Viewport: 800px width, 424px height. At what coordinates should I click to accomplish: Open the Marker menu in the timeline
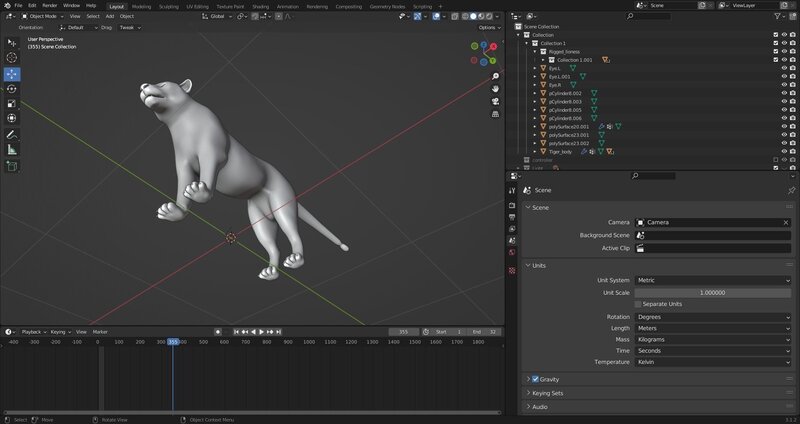point(100,331)
